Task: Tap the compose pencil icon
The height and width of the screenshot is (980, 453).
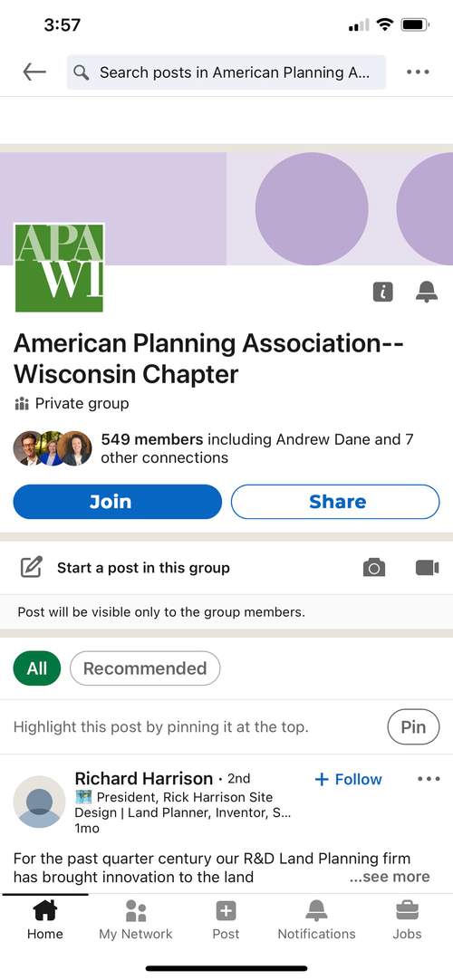Action: pyautogui.click(x=31, y=568)
